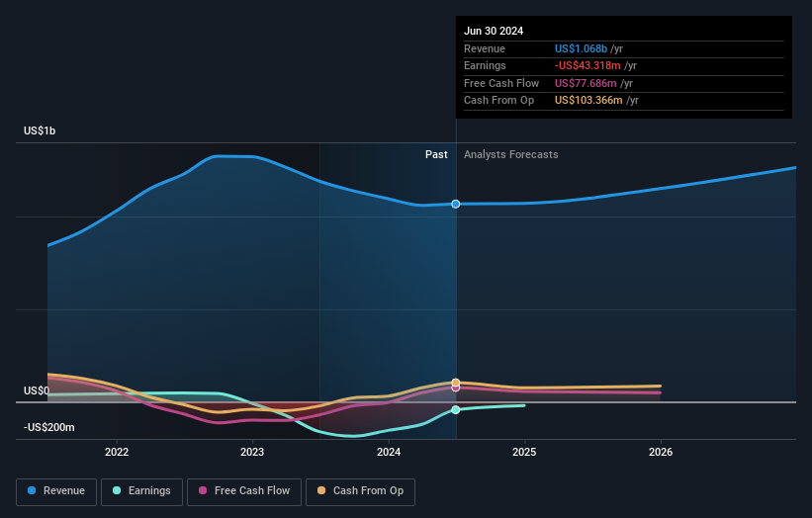Click the 'Jun 30 2024' tooltip date
812x518 pixels.
pyautogui.click(x=494, y=31)
